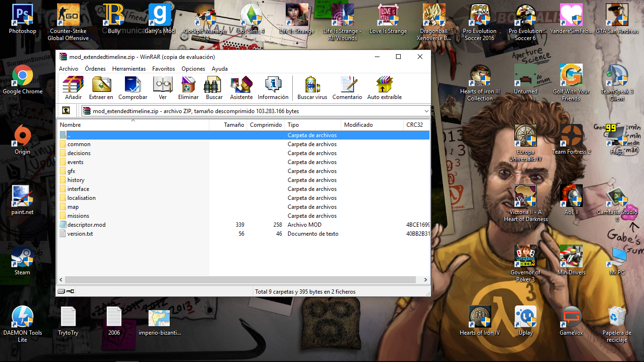Select the Photoshop desktop shortcut
Screen dimensions: 644x362
(x=22, y=19)
